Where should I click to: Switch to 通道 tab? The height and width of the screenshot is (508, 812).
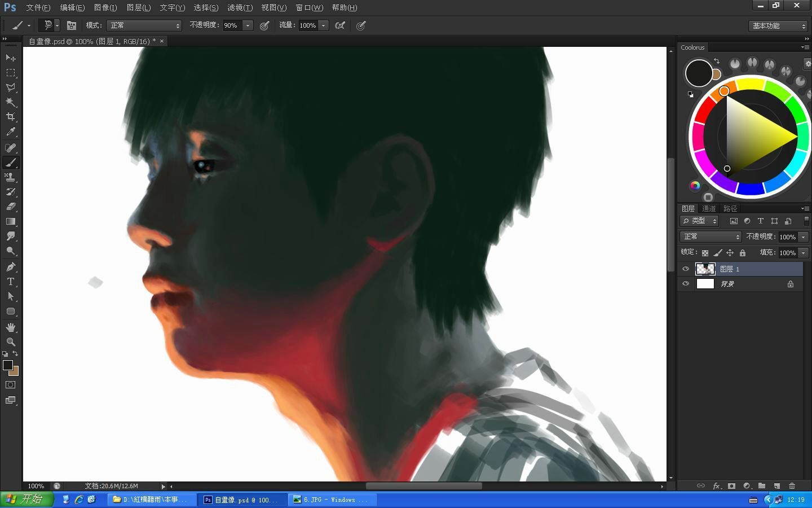(709, 208)
